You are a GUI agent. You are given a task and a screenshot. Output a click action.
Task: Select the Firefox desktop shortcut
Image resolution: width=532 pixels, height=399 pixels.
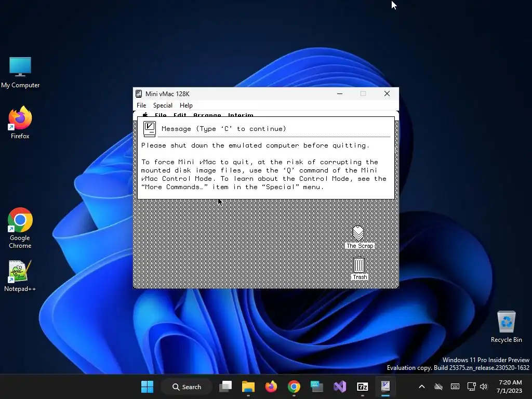(20, 122)
